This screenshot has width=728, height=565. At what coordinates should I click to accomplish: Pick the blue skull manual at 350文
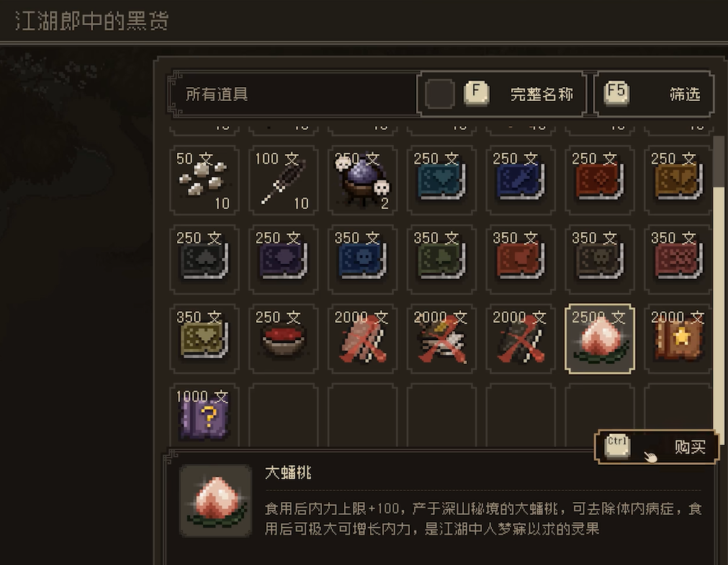363,259
